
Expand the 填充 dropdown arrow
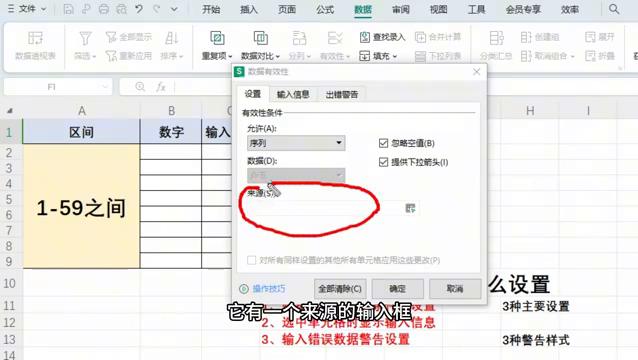[394, 56]
